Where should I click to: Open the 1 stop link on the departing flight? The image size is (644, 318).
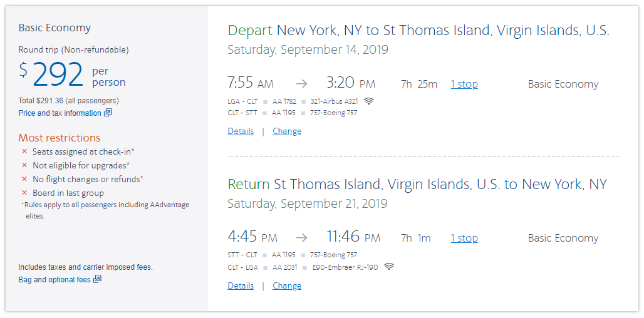464,84
